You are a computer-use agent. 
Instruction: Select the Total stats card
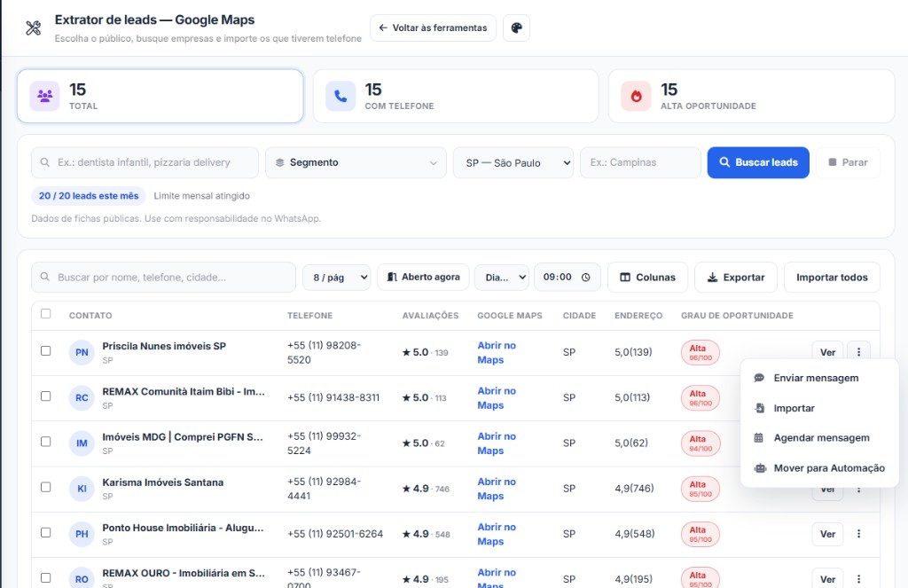pos(160,96)
